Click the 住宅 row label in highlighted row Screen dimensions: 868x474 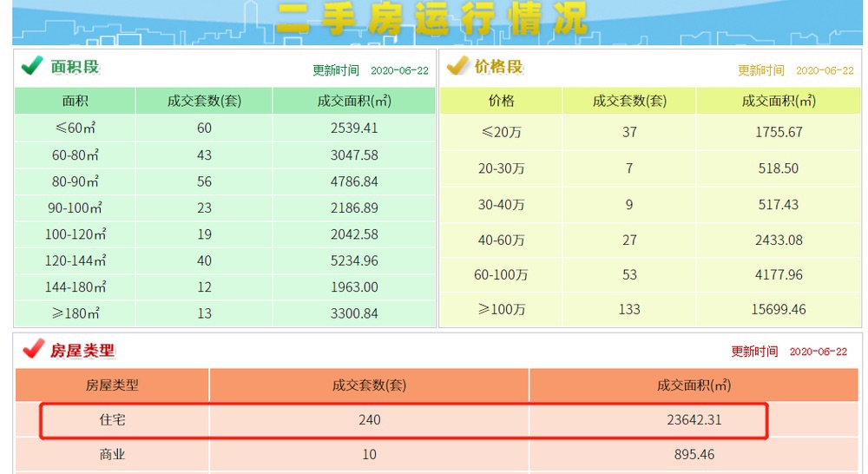point(112,420)
